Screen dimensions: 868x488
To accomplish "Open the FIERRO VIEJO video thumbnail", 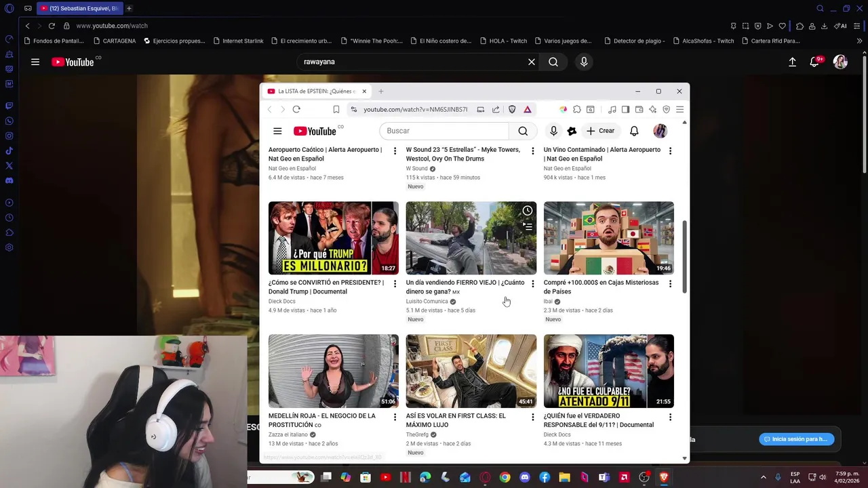I will [471, 238].
